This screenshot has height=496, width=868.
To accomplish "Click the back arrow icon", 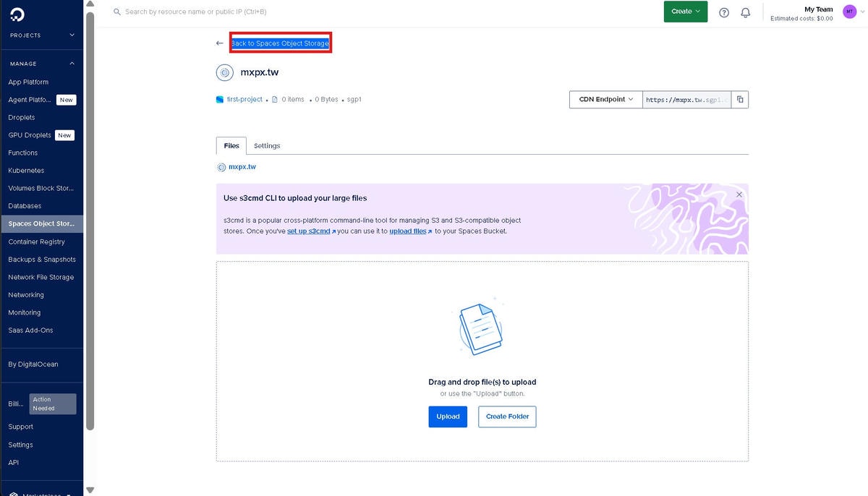I will point(220,43).
